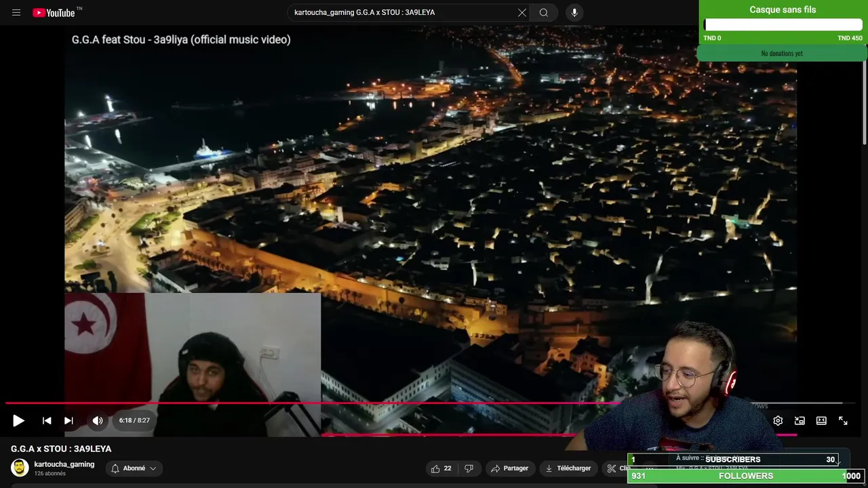The width and height of the screenshot is (868, 488).
Task: Open the kartoucha_gaming channel name link
Action: pos(64,464)
